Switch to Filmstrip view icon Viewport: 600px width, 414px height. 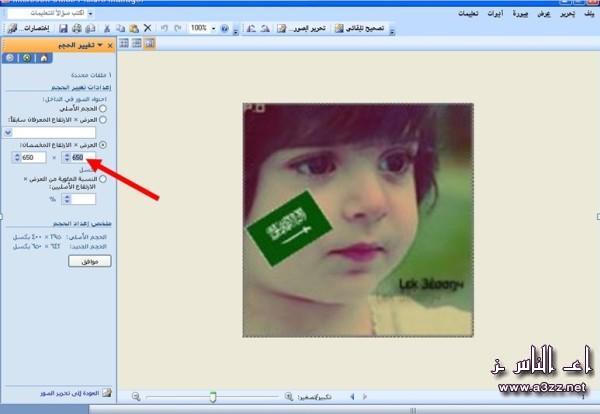coord(137,43)
